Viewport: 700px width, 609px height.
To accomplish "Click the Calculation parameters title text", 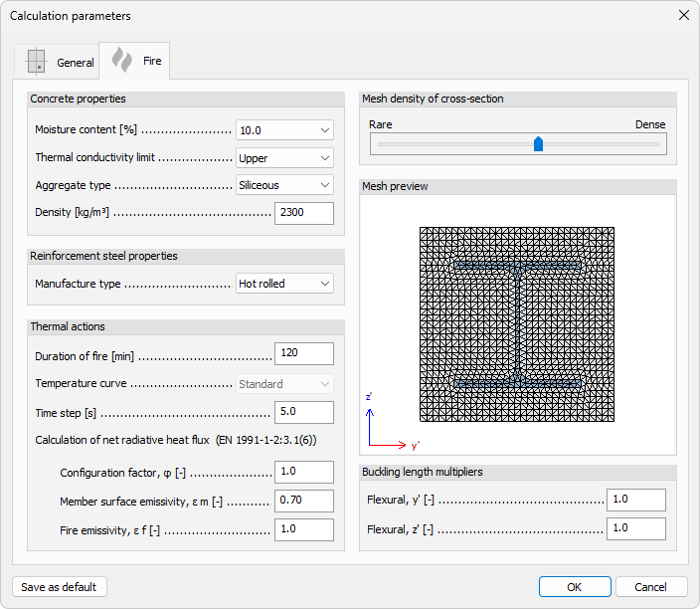I will click(70, 16).
